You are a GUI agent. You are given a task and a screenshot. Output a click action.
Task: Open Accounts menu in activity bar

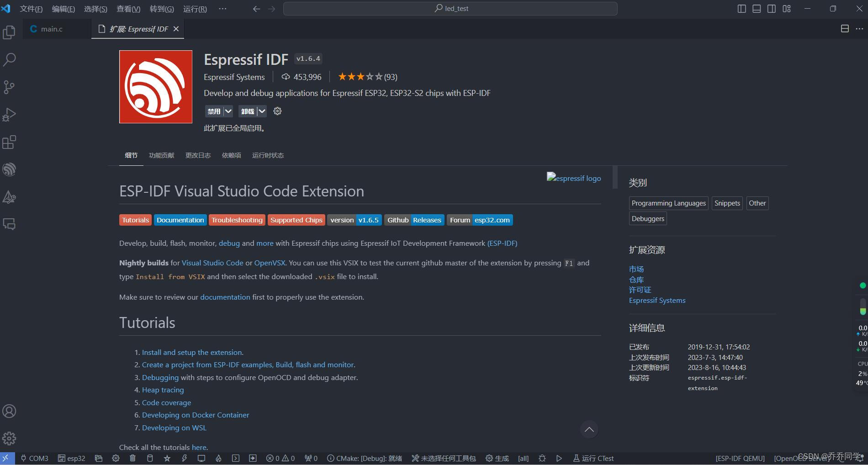click(x=9, y=411)
